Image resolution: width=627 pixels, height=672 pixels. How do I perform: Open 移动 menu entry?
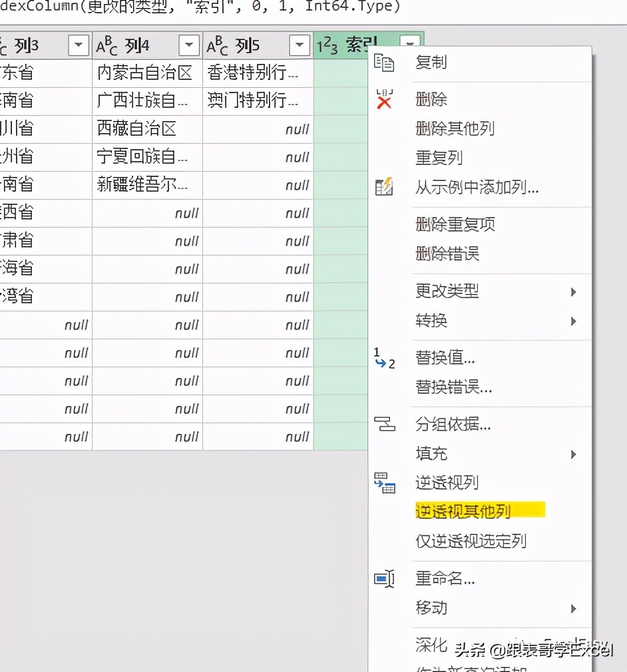point(431,607)
